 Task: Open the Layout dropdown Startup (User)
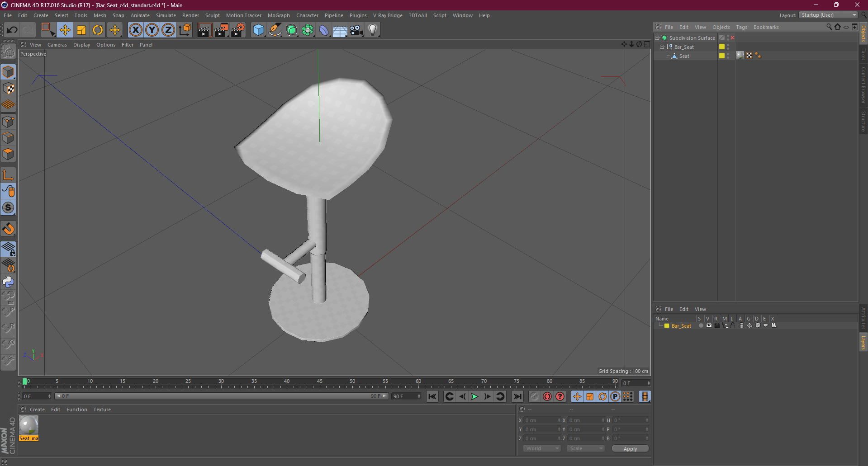click(x=828, y=15)
